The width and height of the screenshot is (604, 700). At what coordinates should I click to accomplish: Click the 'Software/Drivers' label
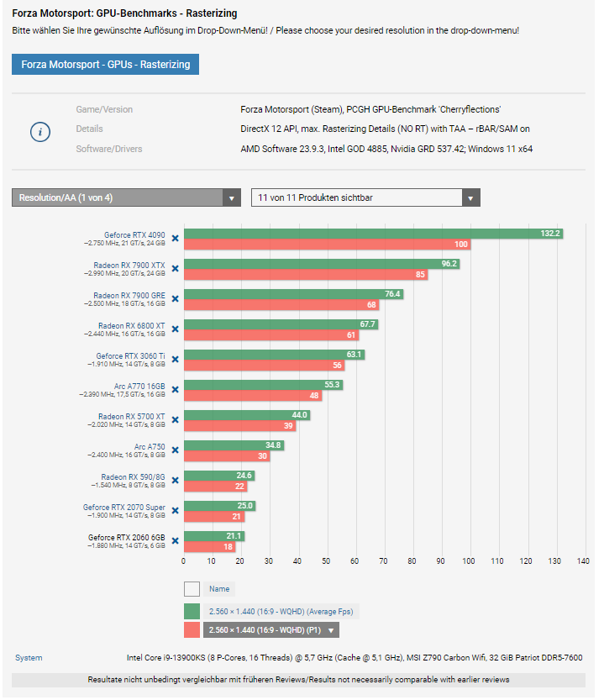109,149
